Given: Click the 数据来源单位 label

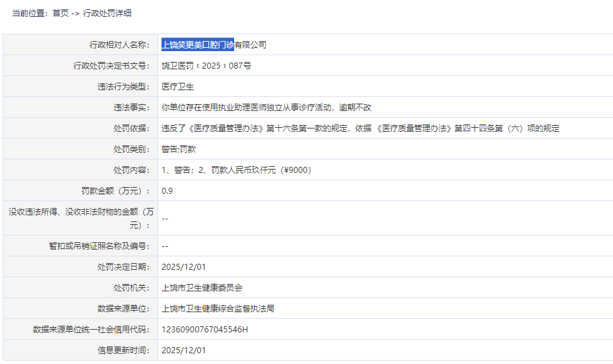Looking at the screenshot, I should tap(124, 308).
